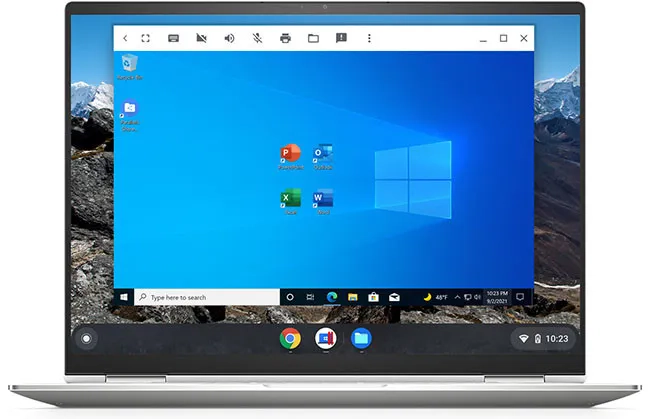Viewport: 650px width, 419px height.
Task: Open ChromeOS status tray showing 10:23
Action: coord(543,339)
